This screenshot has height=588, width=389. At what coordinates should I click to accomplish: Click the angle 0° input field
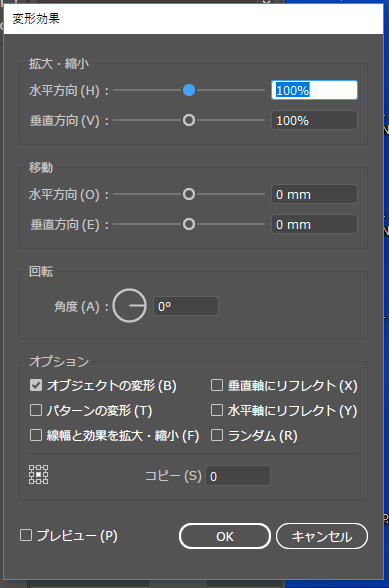click(186, 306)
